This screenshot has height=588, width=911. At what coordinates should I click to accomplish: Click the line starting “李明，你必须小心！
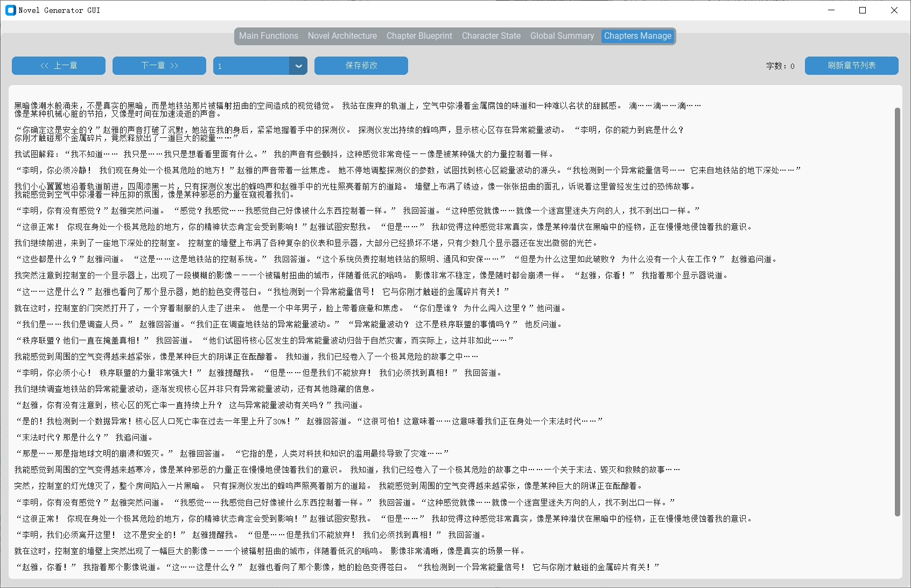(x=258, y=373)
